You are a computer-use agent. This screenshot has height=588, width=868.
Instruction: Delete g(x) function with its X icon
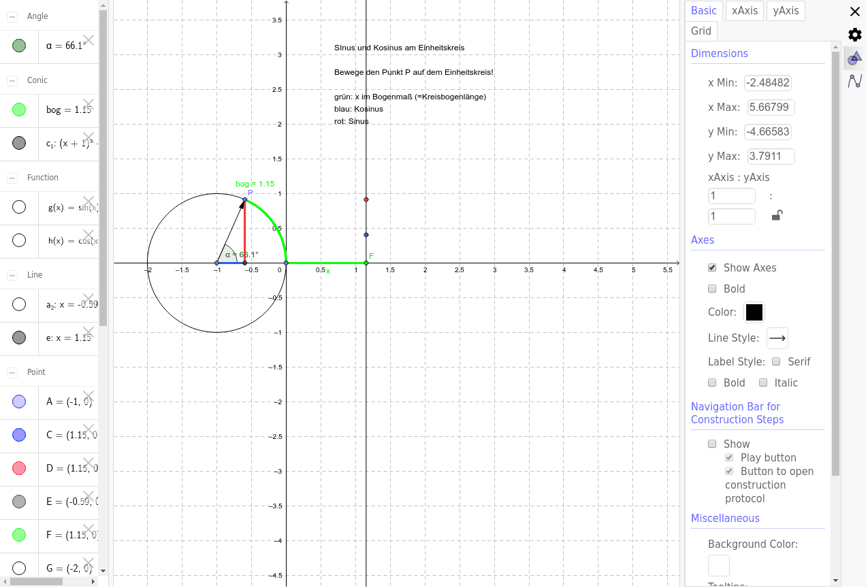coord(88,201)
